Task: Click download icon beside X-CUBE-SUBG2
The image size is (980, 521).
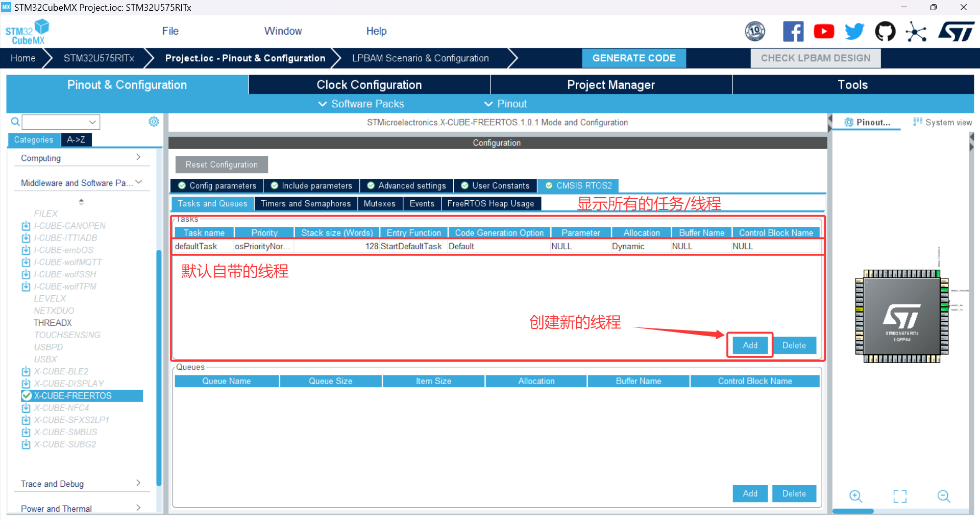Action: [x=26, y=444]
